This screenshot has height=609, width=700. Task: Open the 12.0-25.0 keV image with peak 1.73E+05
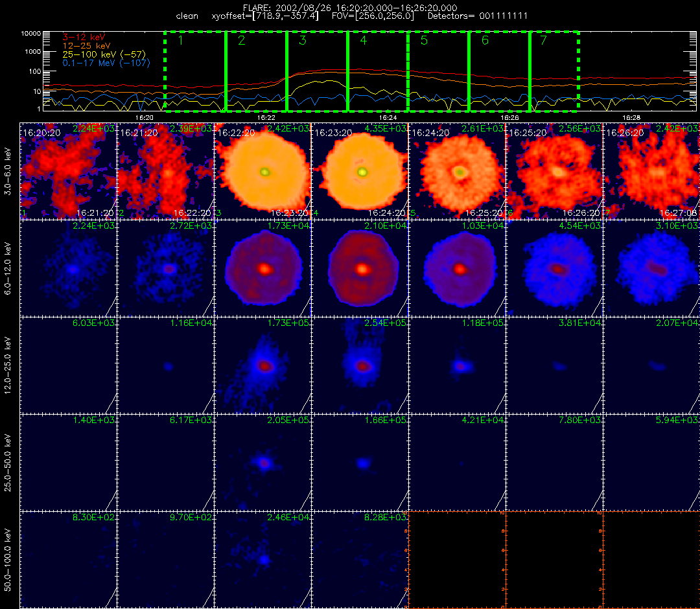[263, 365]
